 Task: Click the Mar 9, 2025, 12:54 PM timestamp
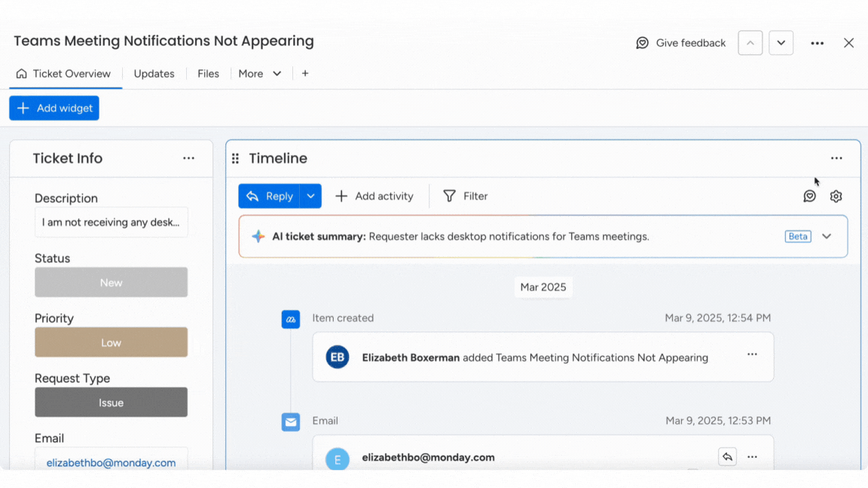(x=717, y=318)
